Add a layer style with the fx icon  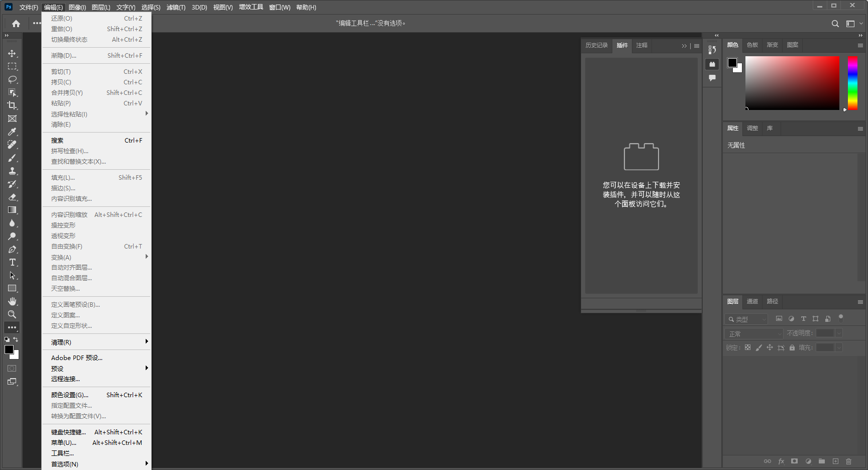point(781,461)
